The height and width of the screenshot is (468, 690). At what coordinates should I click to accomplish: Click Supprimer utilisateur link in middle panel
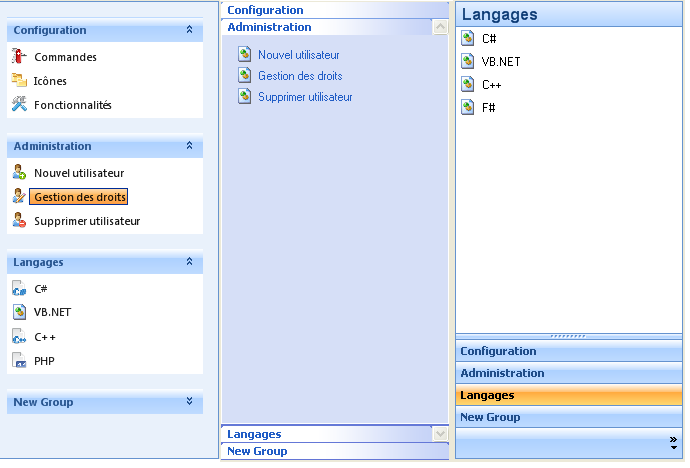point(305,97)
